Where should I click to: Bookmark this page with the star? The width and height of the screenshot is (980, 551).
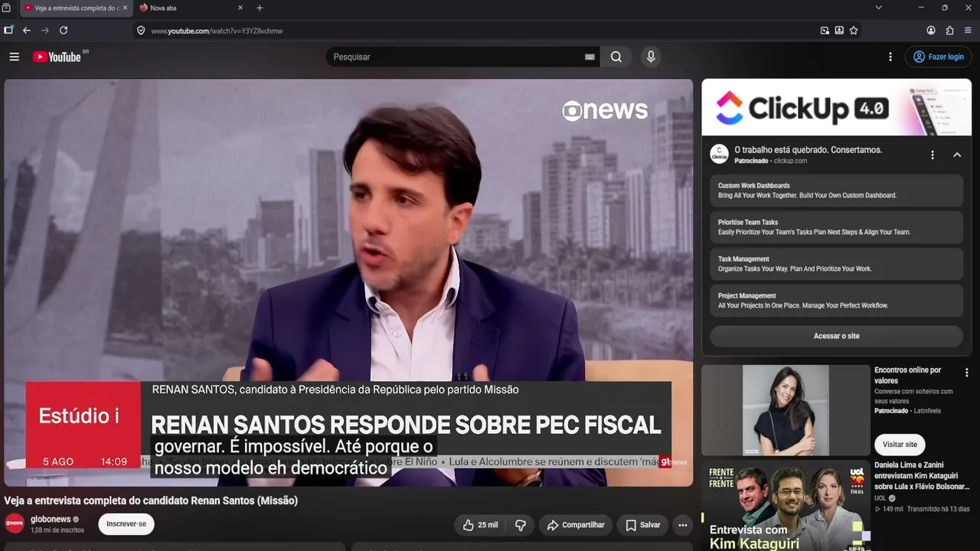(854, 31)
